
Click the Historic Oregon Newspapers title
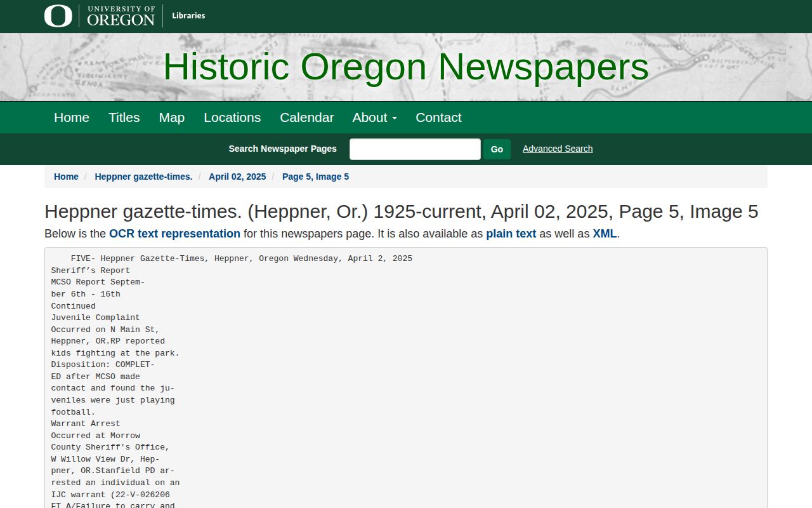(406, 67)
